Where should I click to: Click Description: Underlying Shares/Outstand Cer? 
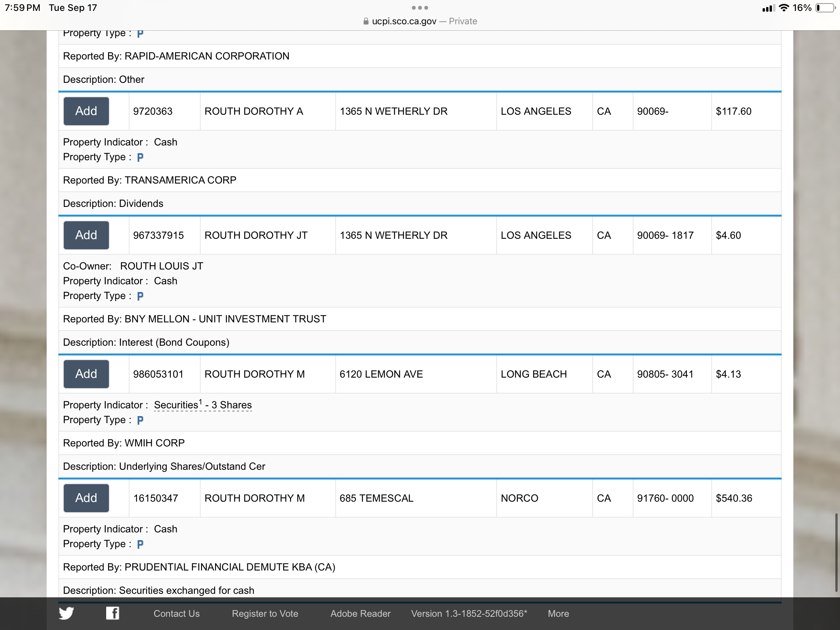[x=164, y=466]
